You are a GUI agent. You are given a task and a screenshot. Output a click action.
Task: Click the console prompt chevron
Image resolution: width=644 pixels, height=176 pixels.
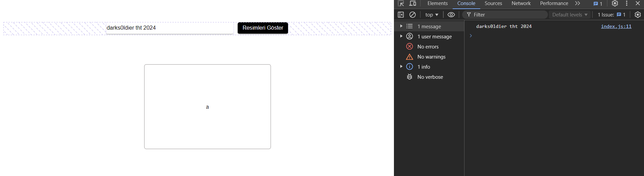471,36
